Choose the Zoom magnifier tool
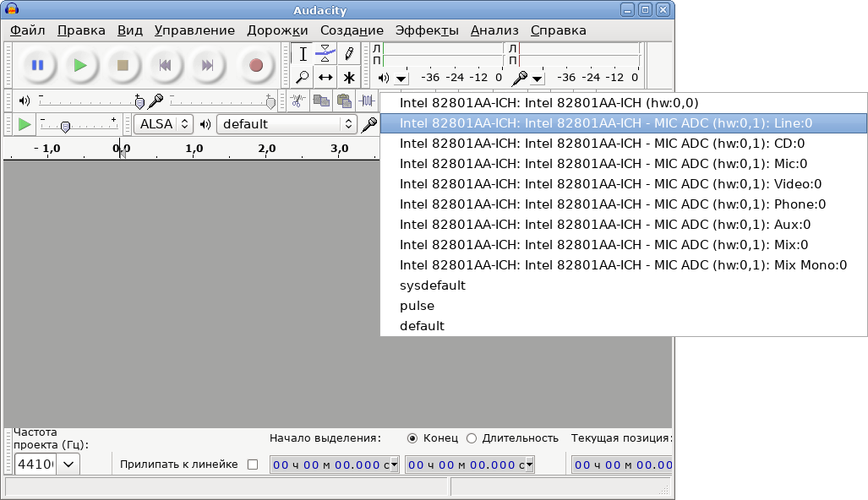 click(x=303, y=77)
